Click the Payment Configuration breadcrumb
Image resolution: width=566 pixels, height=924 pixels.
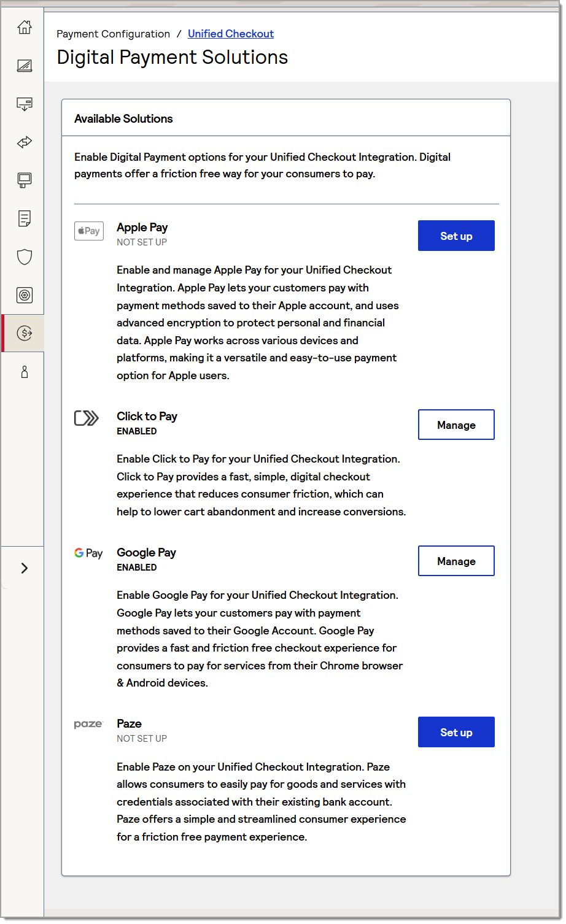pyautogui.click(x=113, y=34)
